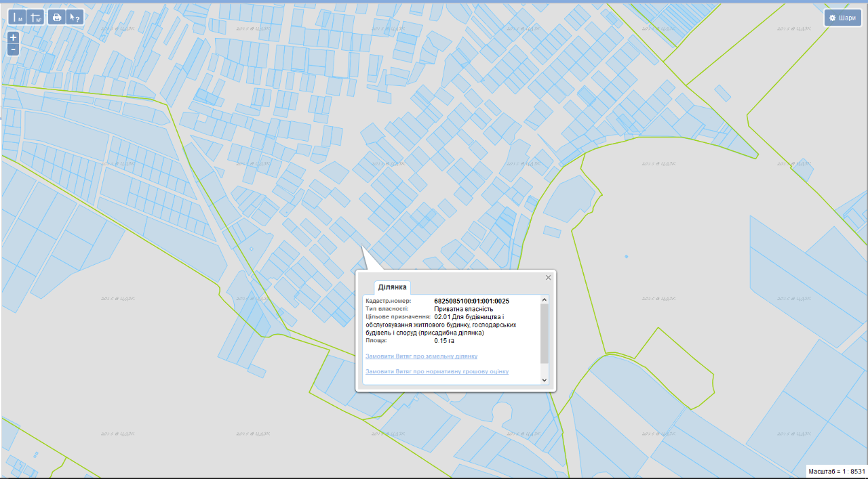The height and width of the screenshot is (479, 868).
Task: Zoom out with the minus button
Action: tap(13, 49)
